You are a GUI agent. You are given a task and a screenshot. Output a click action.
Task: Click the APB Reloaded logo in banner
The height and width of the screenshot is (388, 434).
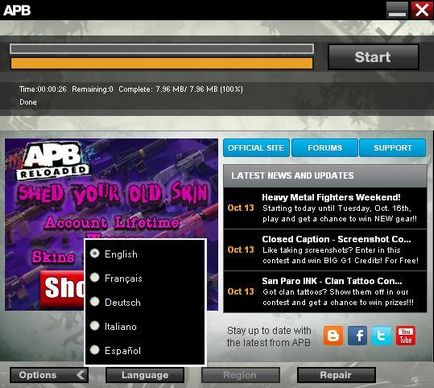53,161
